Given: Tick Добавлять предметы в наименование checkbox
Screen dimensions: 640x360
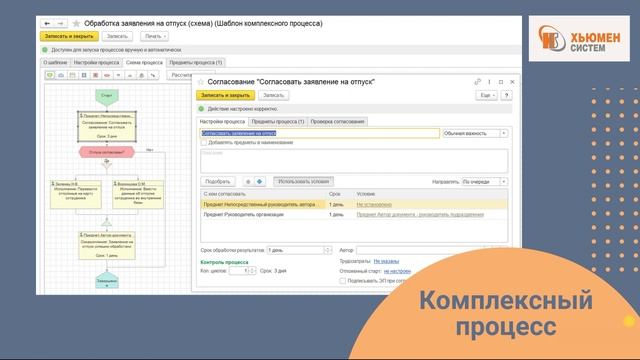Looking at the screenshot, I should tap(204, 143).
